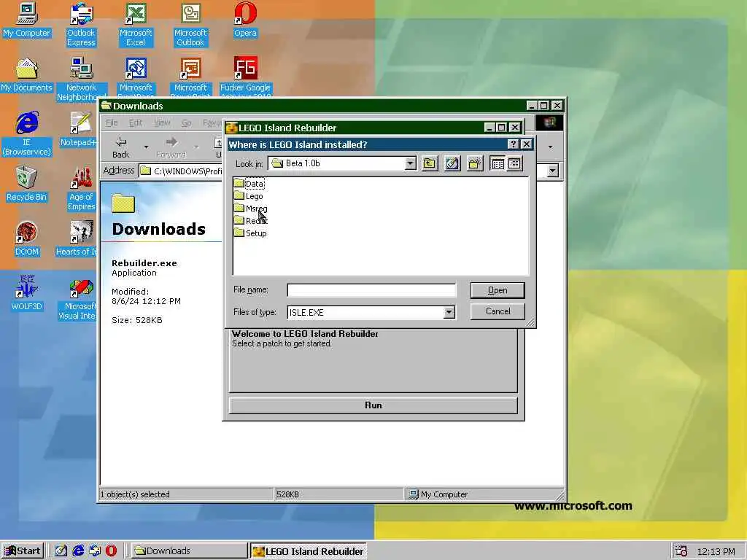Select the FG activator desktop shortcut
The height and width of the screenshot is (560, 747).
point(245,77)
